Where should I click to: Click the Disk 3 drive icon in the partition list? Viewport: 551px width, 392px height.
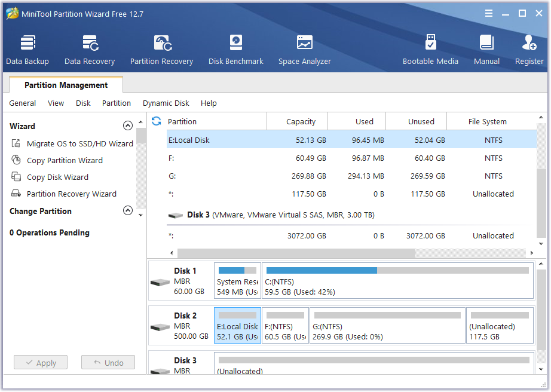coord(176,215)
